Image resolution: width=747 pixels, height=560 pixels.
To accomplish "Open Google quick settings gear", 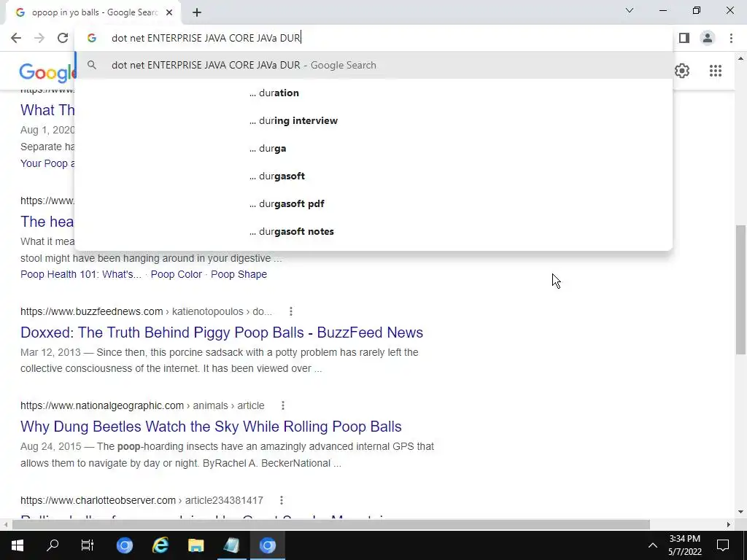I will [682, 71].
